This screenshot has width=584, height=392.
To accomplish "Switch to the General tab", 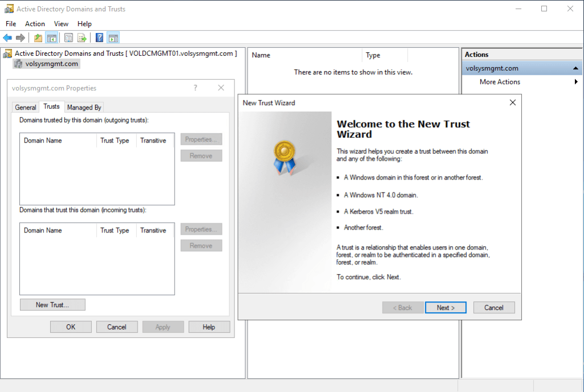I will pos(26,107).
